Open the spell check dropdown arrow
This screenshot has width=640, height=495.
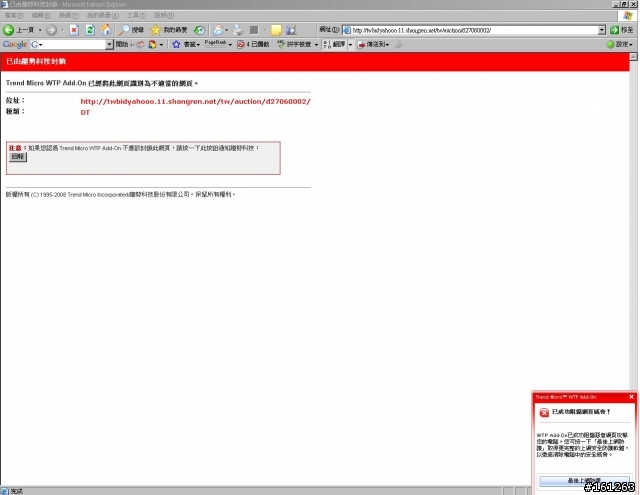coord(316,44)
